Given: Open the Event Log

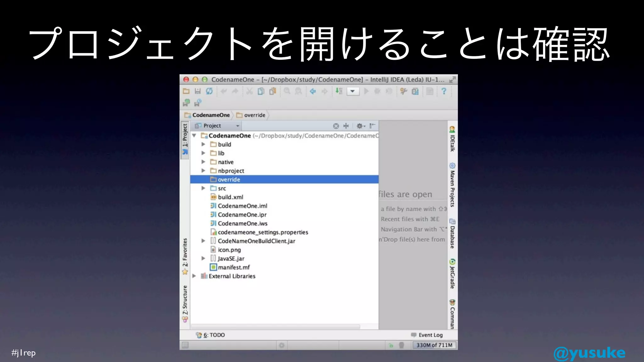Looking at the screenshot, I should click(x=427, y=335).
